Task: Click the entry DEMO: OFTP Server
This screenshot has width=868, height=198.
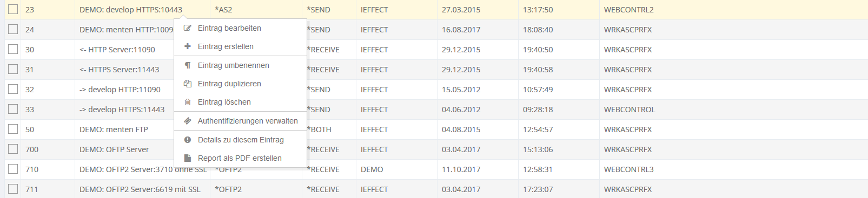Action: (x=114, y=149)
